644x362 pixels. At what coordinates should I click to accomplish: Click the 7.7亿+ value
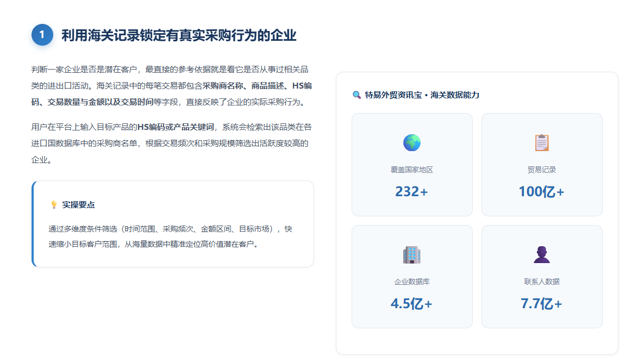click(x=541, y=304)
